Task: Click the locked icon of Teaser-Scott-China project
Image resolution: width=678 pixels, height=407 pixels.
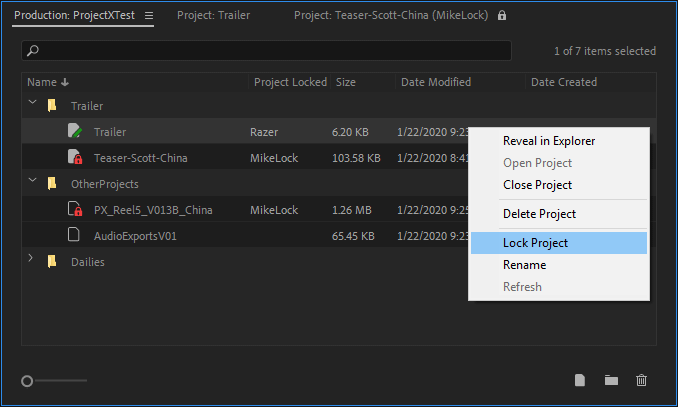Action: [x=75, y=157]
